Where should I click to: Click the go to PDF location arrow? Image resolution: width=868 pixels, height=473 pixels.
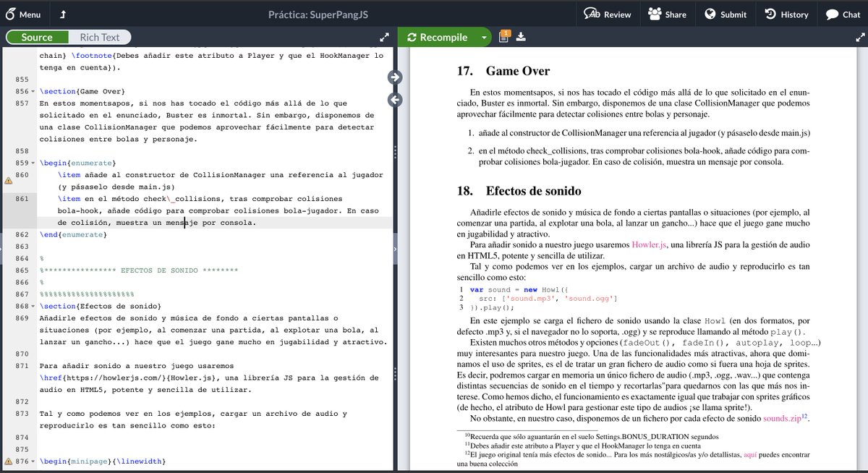394,77
